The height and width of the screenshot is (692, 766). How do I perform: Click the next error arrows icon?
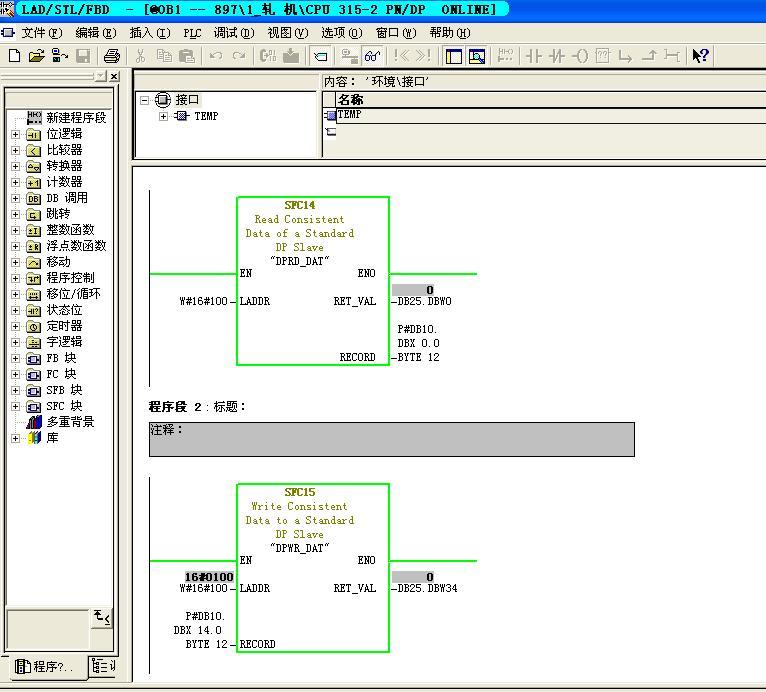(x=423, y=56)
